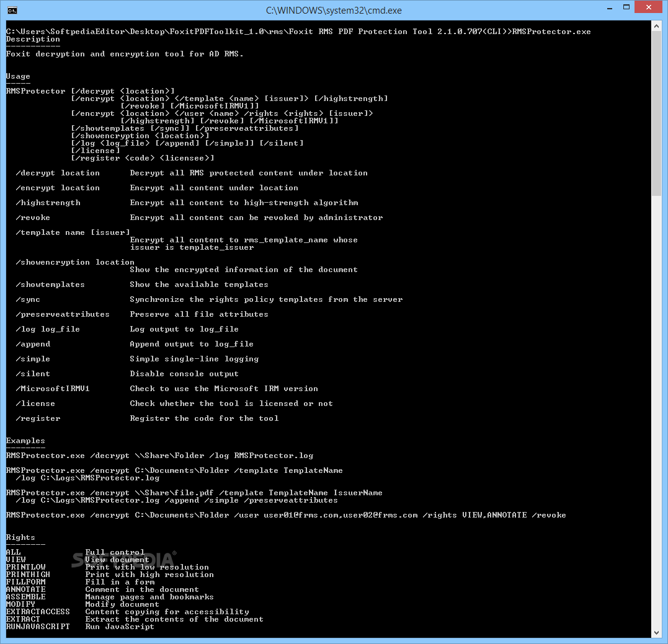
Task: Click the '/decrypt \\Share\Folder' example line
Action: point(160,456)
